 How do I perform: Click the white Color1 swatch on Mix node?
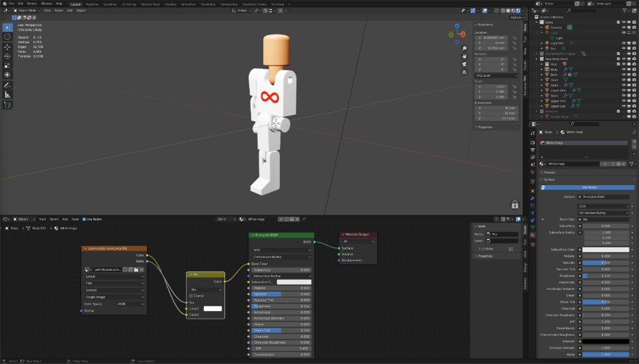click(x=213, y=308)
